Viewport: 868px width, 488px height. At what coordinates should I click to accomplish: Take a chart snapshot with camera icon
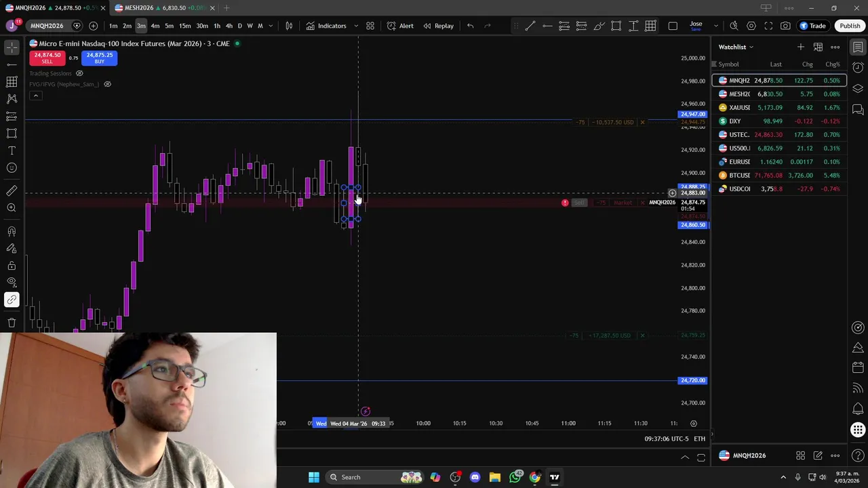pos(785,26)
